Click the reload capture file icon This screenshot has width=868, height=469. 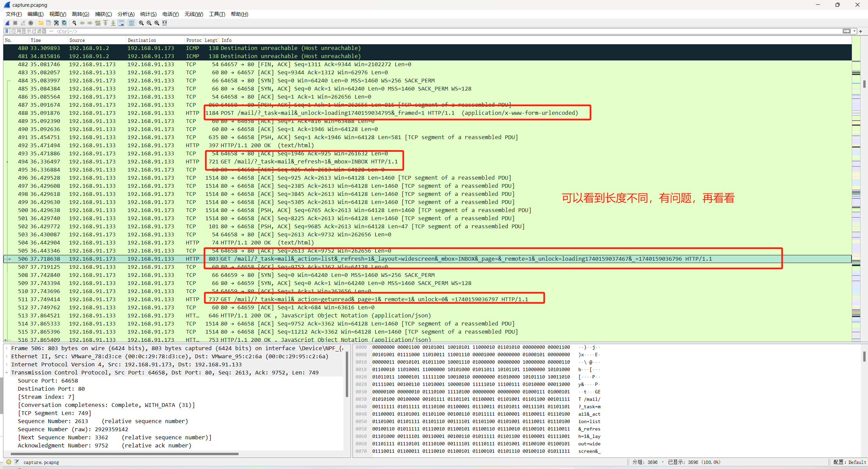(64, 23)
